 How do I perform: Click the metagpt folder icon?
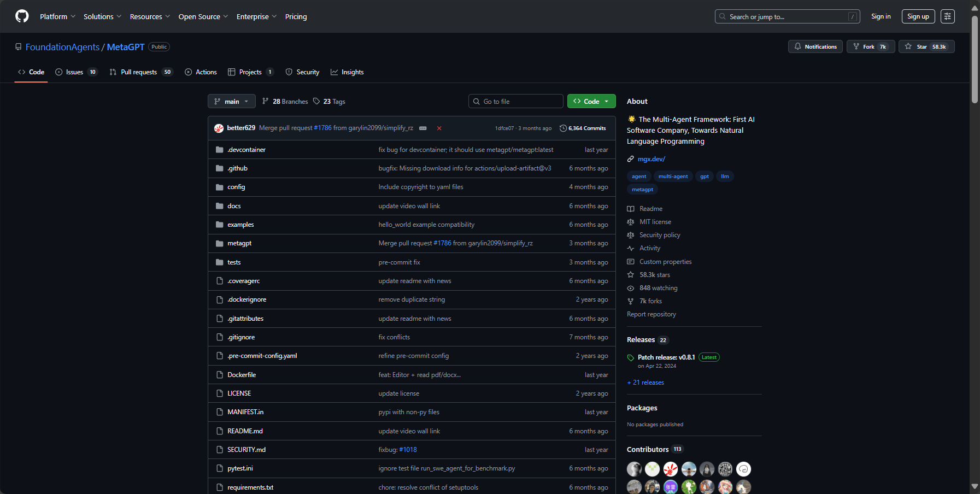pos(220,243)
